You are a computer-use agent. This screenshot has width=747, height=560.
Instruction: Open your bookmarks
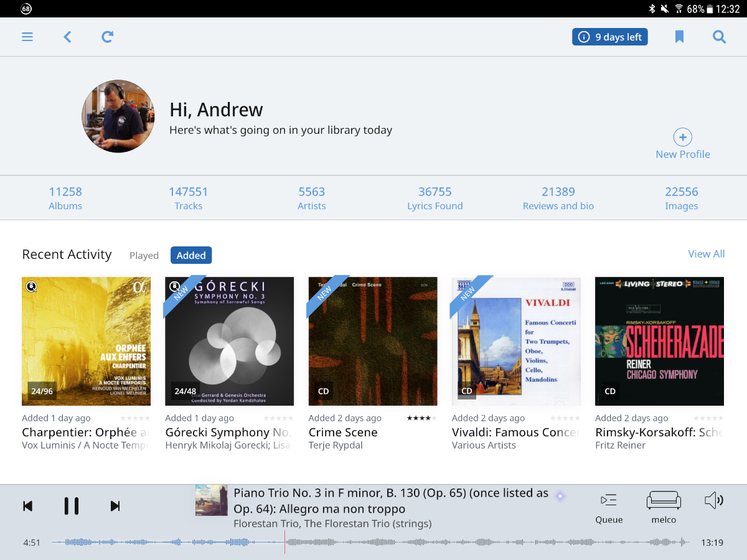point(679,37)
